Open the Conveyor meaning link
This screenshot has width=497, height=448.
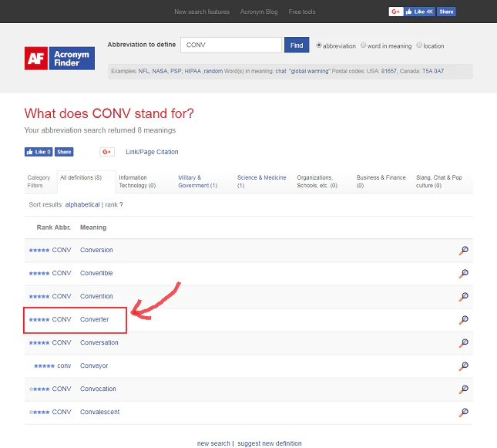click(x=94, y=365)
